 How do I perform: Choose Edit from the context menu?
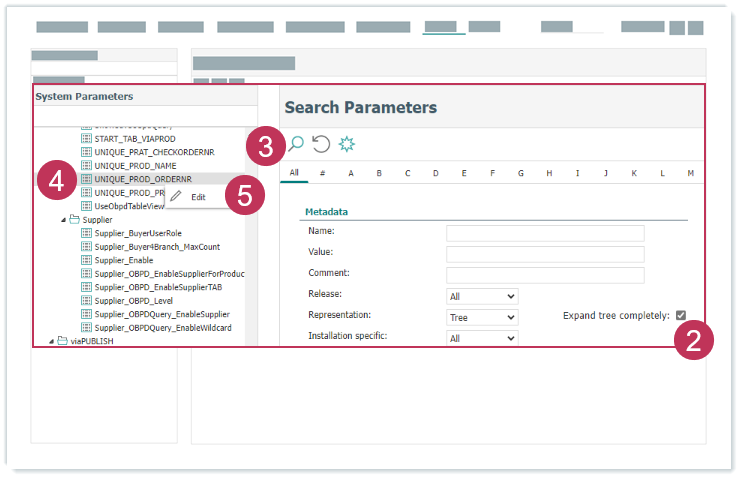click(198, 197)
